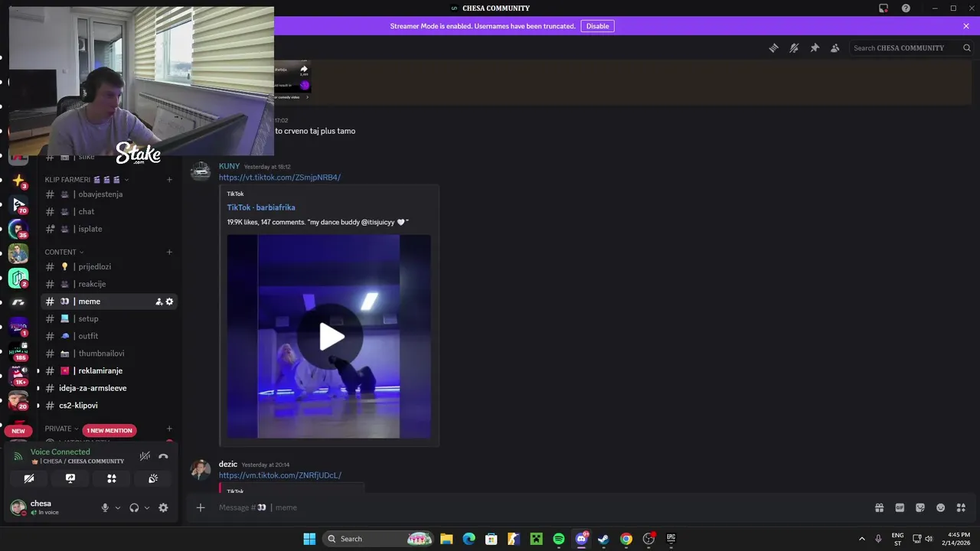The image size is (980, 551).
Task: Start an activity from the voice panel
Action: pyautogui.click(x=112, y=478)
